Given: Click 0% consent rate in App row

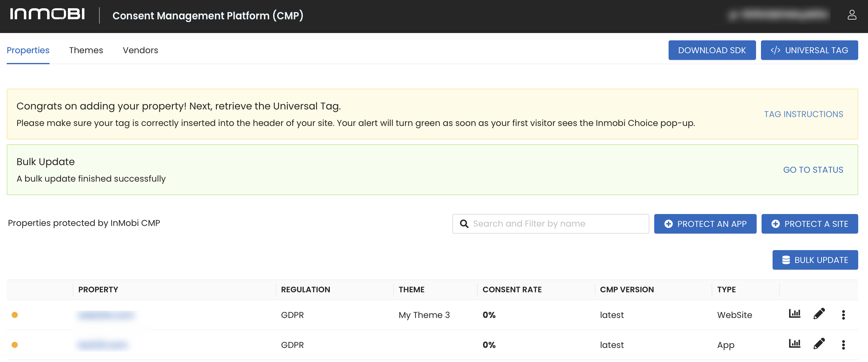Looking at the screenshot, I should [x=489, y=345].
